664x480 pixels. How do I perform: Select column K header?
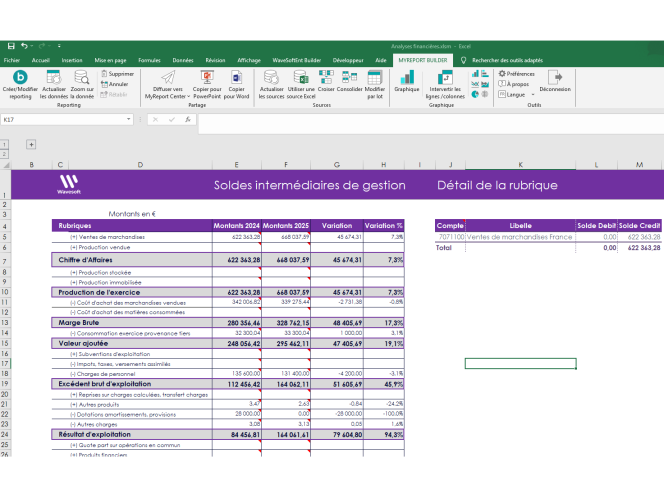(x=520, y=165)
